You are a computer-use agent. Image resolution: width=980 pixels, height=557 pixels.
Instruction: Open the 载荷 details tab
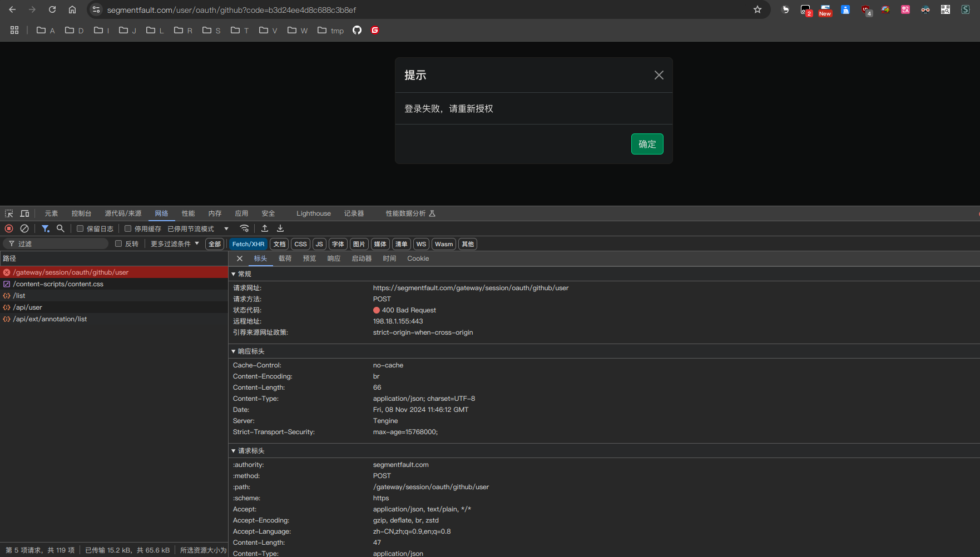click(x=285, y=258)
